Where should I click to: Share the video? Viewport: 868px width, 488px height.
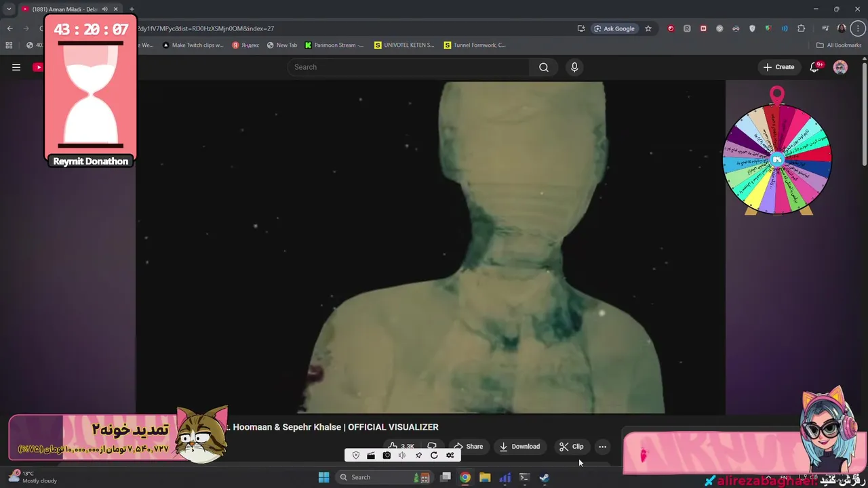coord(469,447)
